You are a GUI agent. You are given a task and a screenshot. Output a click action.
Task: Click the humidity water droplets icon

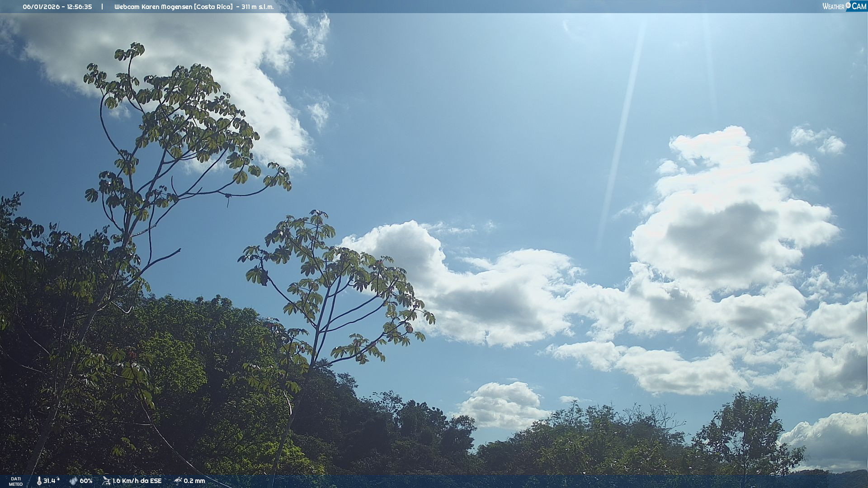coord(73,481)
